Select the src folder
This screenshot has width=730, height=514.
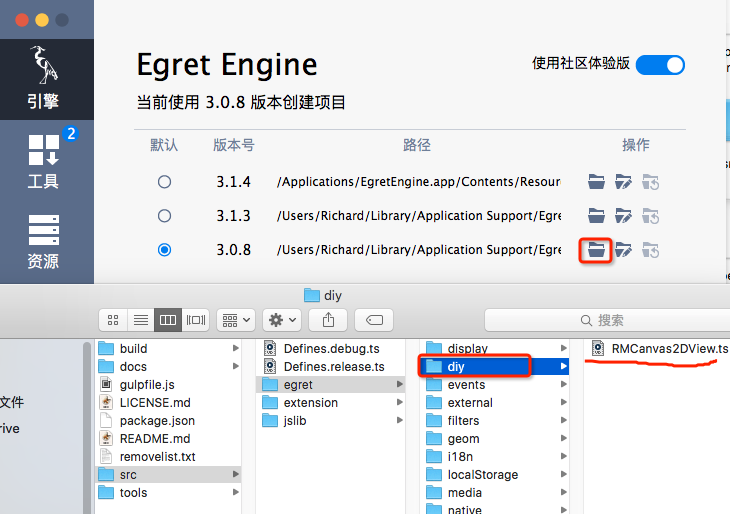coord(169,474)
